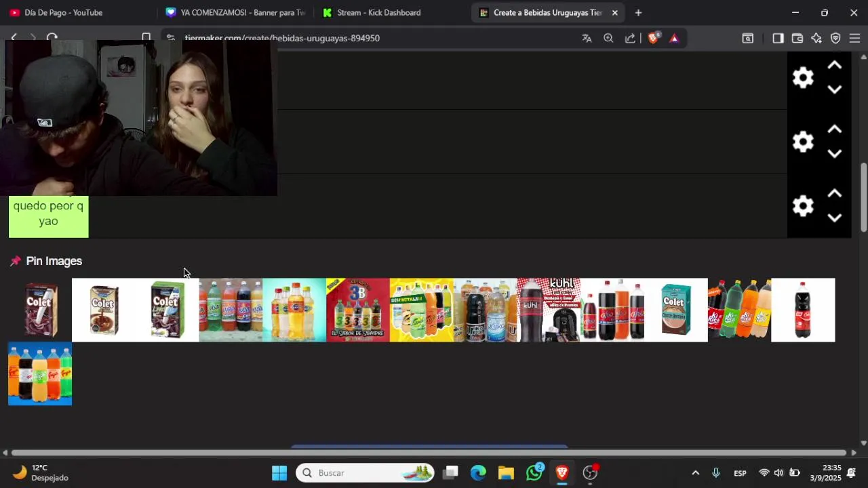Click up arrow of the top visible tier row
This screenshot has height=488, width=868.
click(x=835, y=65)
